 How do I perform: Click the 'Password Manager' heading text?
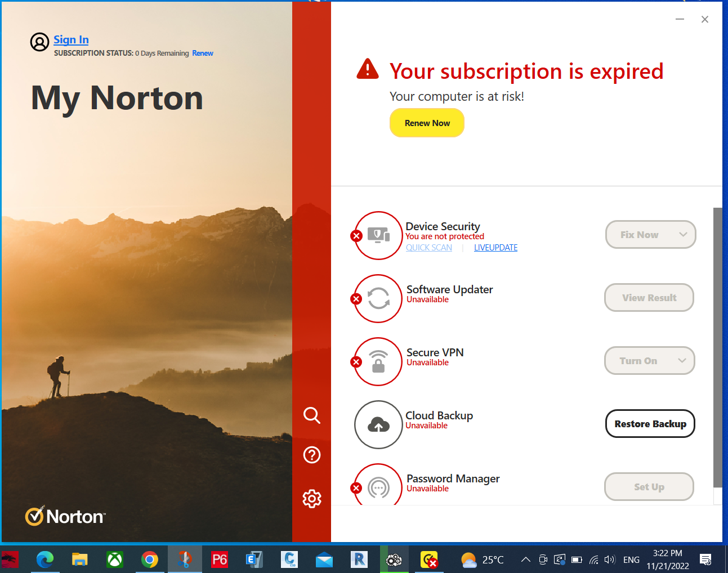pos(453,478)
